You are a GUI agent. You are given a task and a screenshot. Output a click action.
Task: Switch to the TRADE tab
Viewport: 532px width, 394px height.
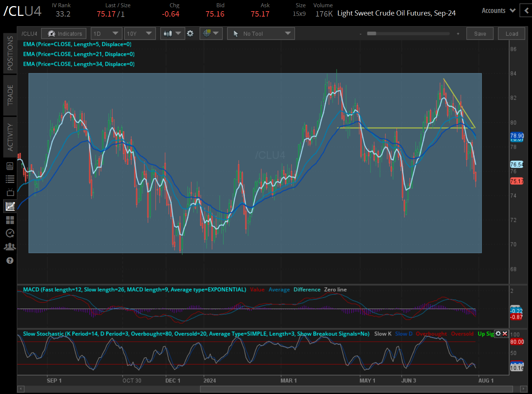pos(10,95)
